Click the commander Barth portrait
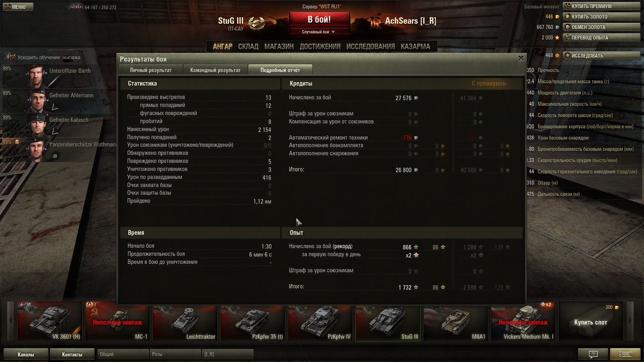The height and width of the screenshot is (362, 644). [37, 76]
